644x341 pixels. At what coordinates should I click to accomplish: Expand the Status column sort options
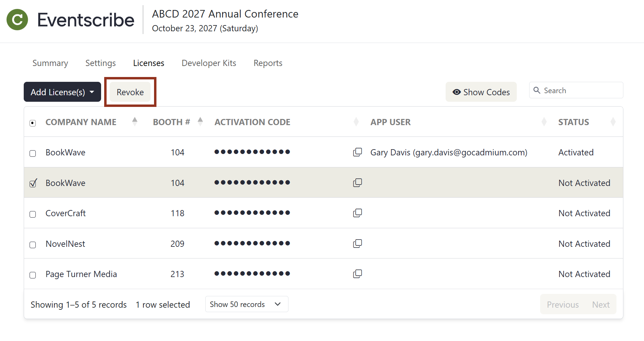click(x=613, y=121)
